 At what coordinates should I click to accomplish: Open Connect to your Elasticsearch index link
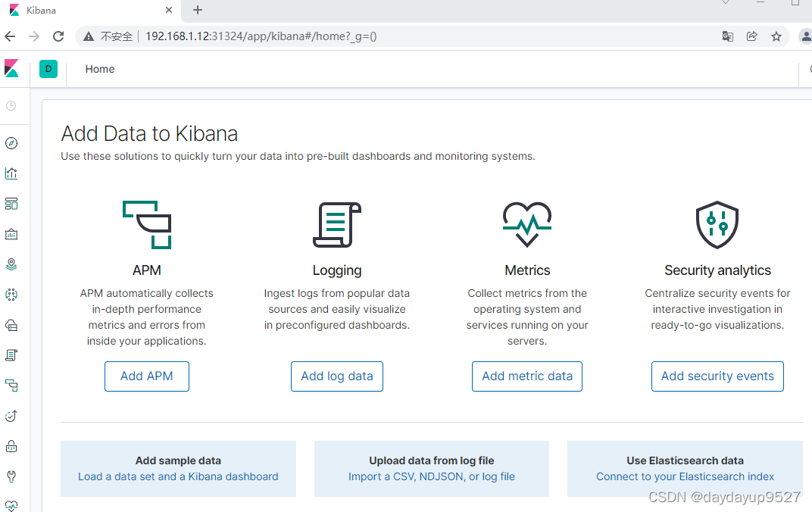click(x=685, y=477)
